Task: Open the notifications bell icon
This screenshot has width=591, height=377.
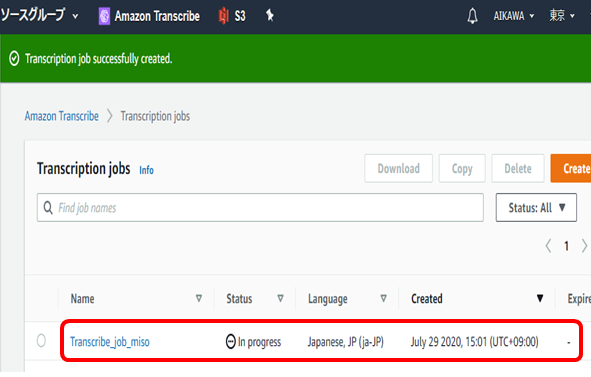Action: [x=472, y=16]
